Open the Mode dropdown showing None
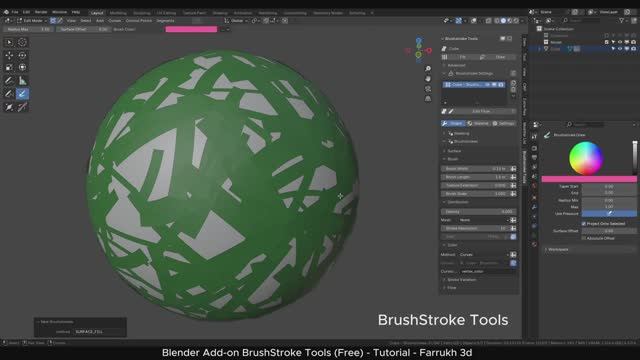The height and width of the screenshot is (360, 640). click(x=483, y=220)
